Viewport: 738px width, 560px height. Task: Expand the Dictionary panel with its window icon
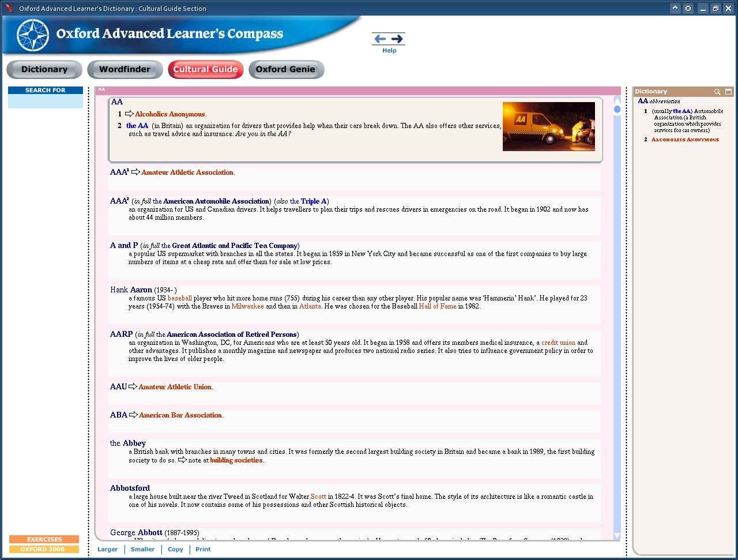click(x=728, y=92)
